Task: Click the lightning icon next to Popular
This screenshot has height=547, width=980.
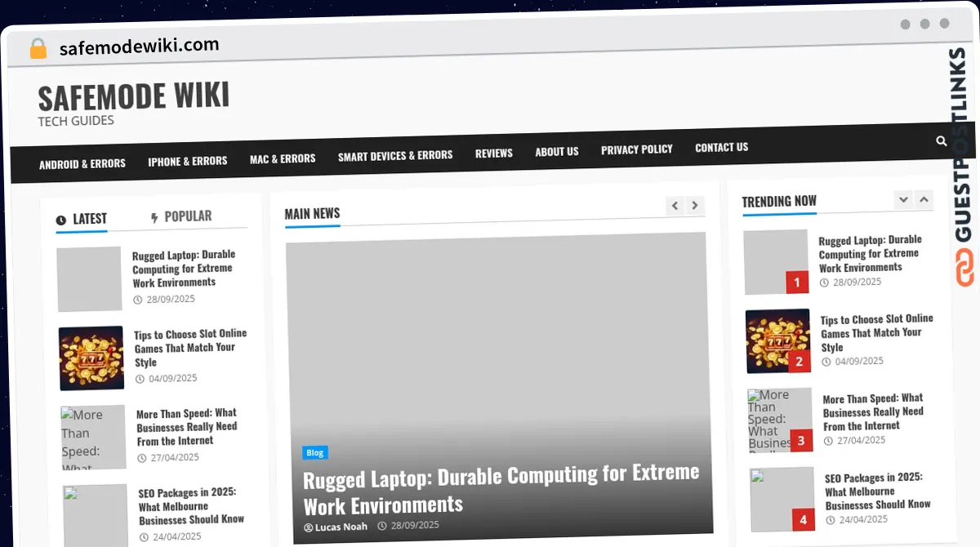Action: (x=154, y=216)
